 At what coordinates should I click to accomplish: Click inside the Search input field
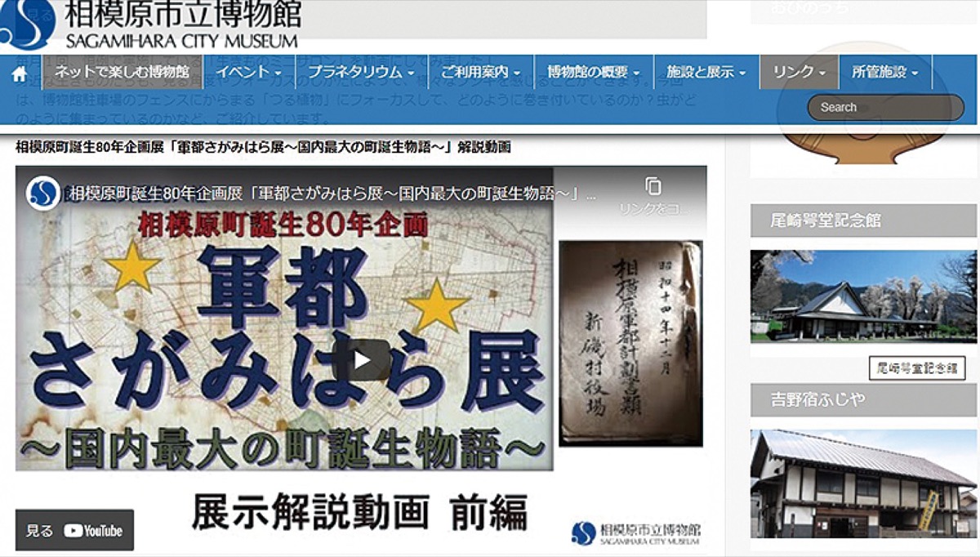pos(885,107)
